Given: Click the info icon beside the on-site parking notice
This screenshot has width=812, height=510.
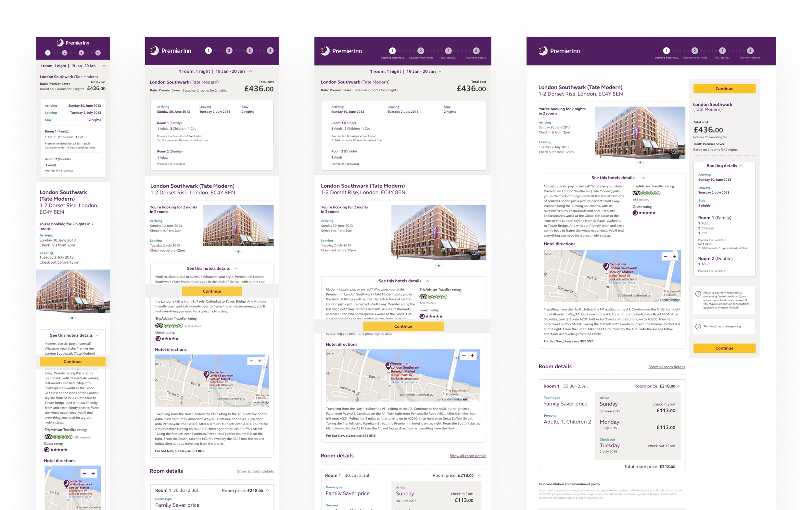Looking at the screenshot, I should pos(698,326).
